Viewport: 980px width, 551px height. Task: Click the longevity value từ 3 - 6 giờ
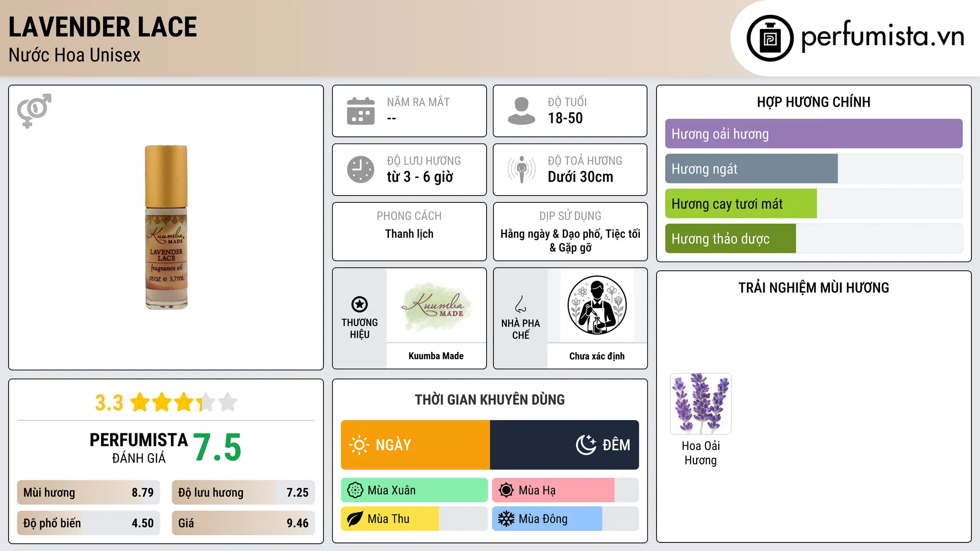click(x=420, y=177)
